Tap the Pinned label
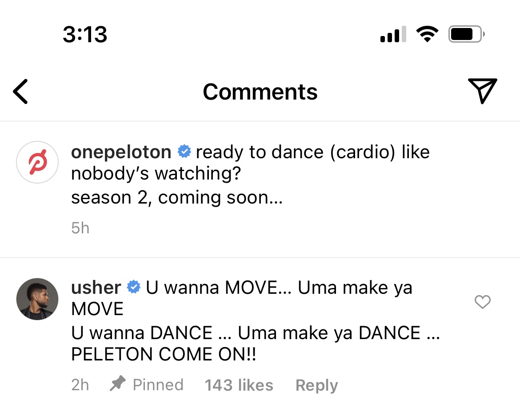520x420 pixels. tap(158, 384)
